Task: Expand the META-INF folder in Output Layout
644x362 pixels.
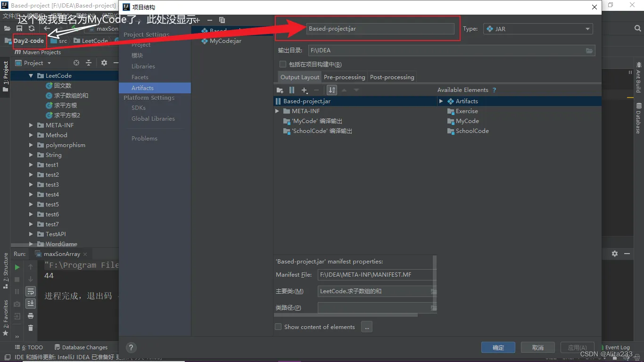Action: pyautogui.click(x=277, y=111)
